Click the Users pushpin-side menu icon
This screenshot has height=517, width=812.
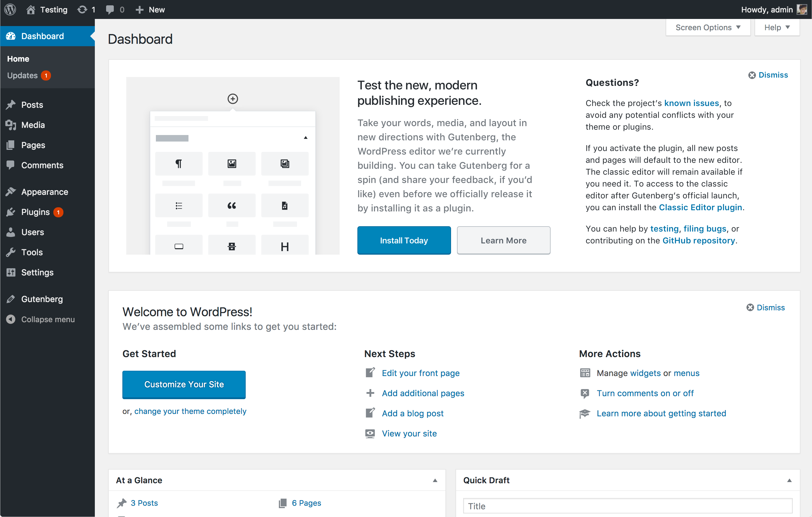pyautogui.click(x=11, y=232)
